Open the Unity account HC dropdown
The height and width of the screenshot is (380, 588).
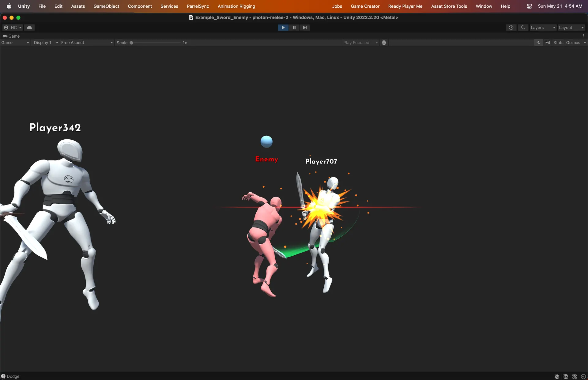coord(13,28)
